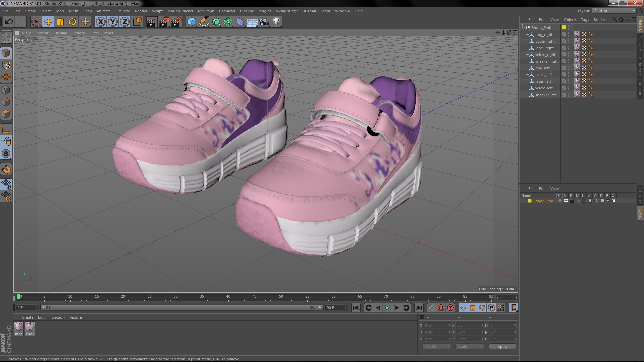Add a Cube primitive object
644x362 pixels.
click(192, 22)
